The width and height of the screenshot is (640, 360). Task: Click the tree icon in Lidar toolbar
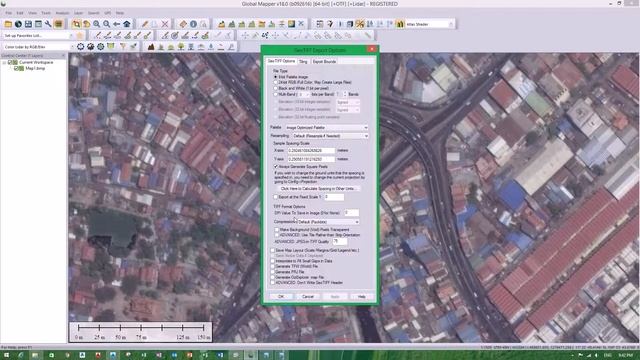pos(181,47)
